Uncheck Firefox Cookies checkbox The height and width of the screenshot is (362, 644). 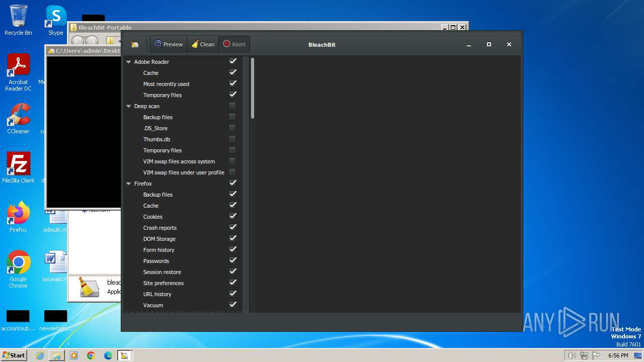(232, 216)
